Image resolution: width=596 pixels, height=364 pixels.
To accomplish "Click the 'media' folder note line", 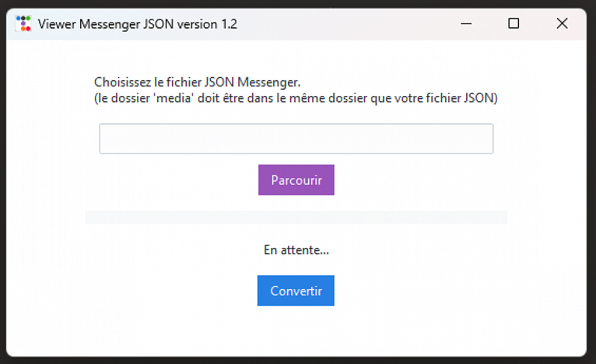I will click(296, 98).
